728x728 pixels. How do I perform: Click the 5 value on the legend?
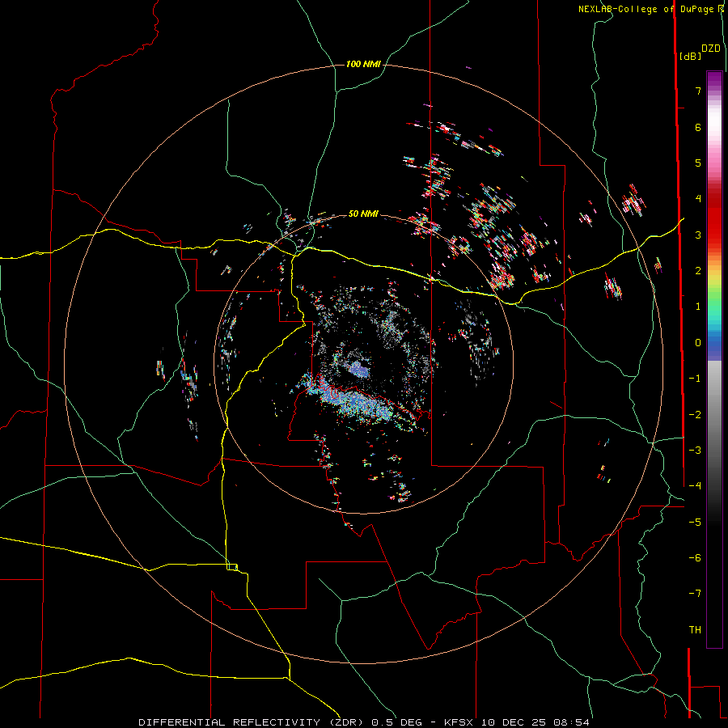pos(698,163)
